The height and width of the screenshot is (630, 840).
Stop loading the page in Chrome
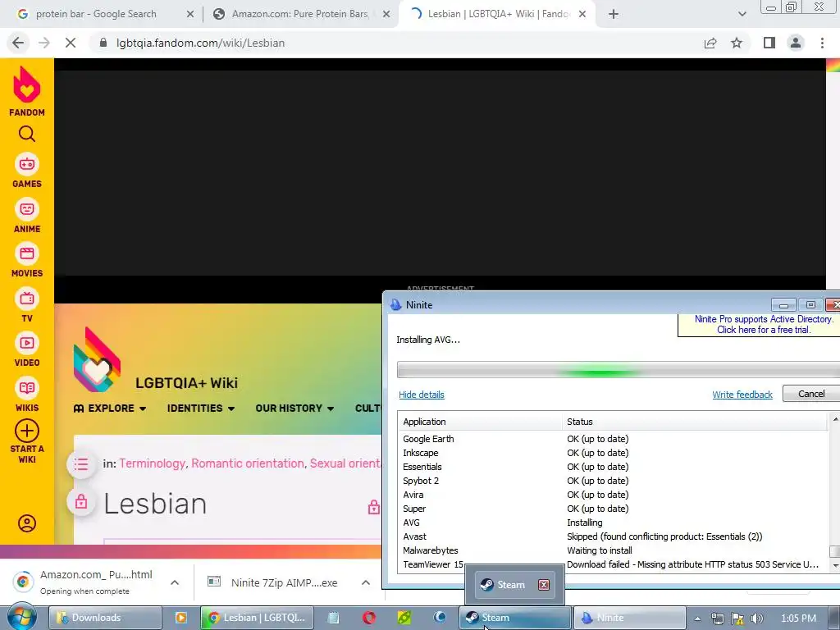(x=71, y=43)
